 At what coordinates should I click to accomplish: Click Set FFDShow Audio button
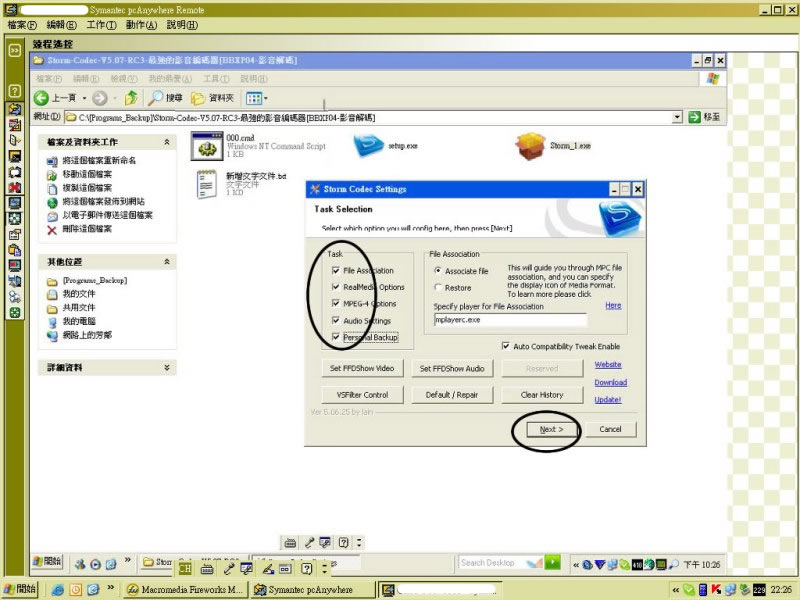coord(452,368)
